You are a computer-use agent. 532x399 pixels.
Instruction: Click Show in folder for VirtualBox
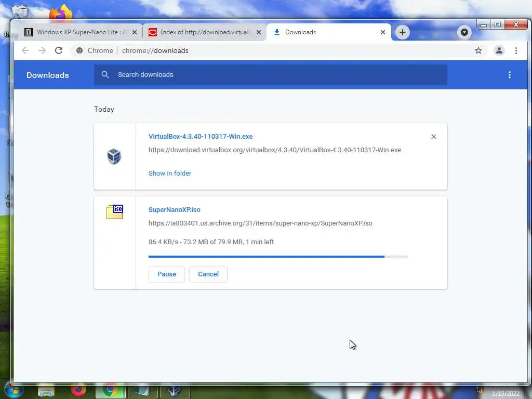[170, 174]
